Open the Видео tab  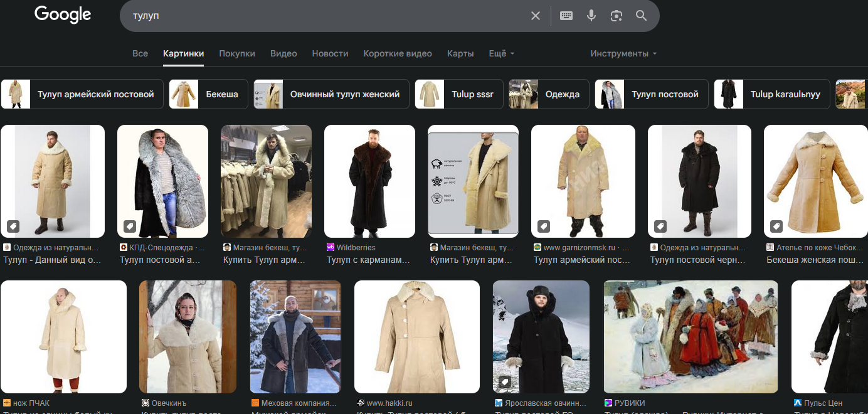pos(283,53)
